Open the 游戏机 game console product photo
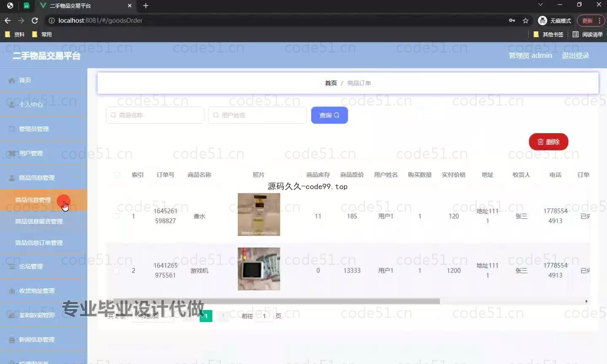 coord(259,269)
